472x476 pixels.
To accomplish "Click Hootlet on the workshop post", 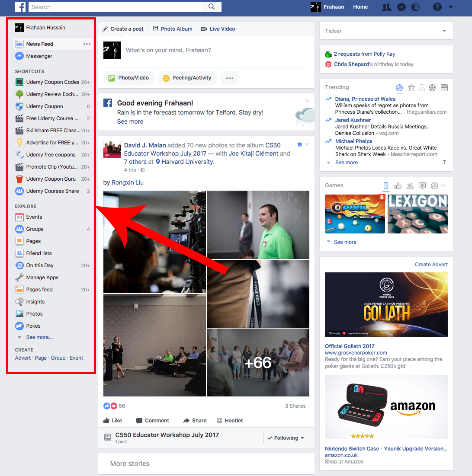I will (x=230, y=421).
